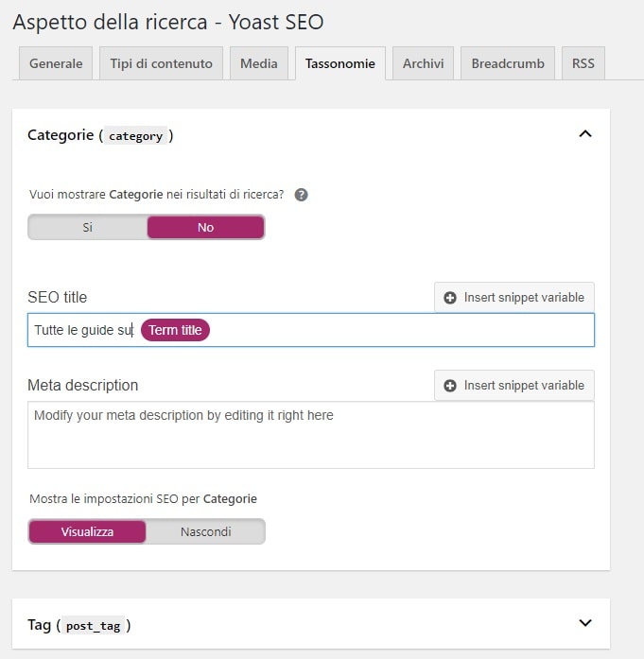Screen dimensions: 644x659
Task: Switch to the Breadcrumb tab
Action: 508,63
